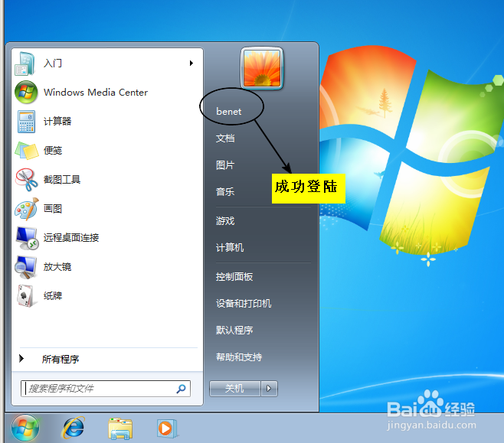Open 游戏 (Games) folder

(225, 221)
